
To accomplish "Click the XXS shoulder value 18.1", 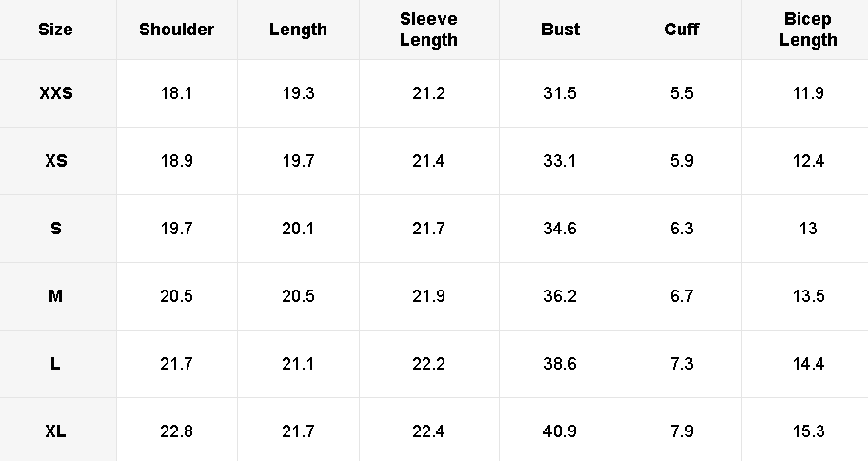I will point(176,93).
